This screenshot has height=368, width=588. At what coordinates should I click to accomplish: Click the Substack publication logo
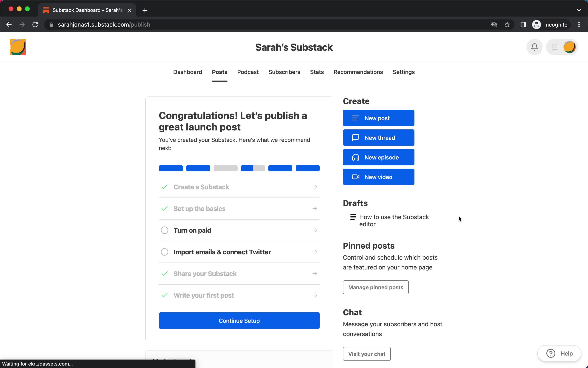pos(18,47)
